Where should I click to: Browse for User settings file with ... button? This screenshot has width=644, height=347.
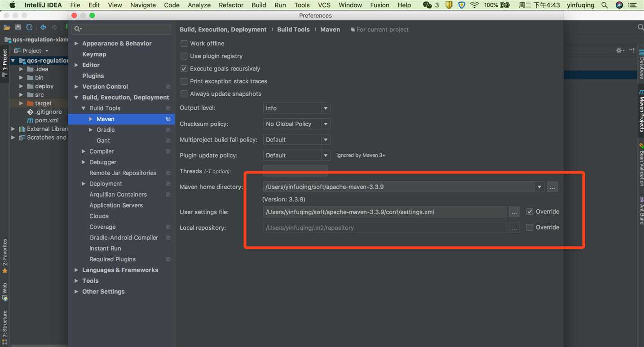pos(514,212)
